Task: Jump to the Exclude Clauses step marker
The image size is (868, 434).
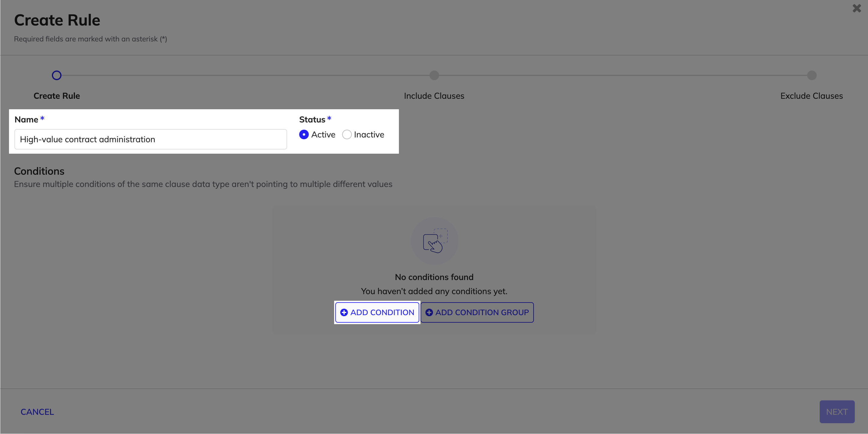Action: pyautogui.click(x=812, y=75)
